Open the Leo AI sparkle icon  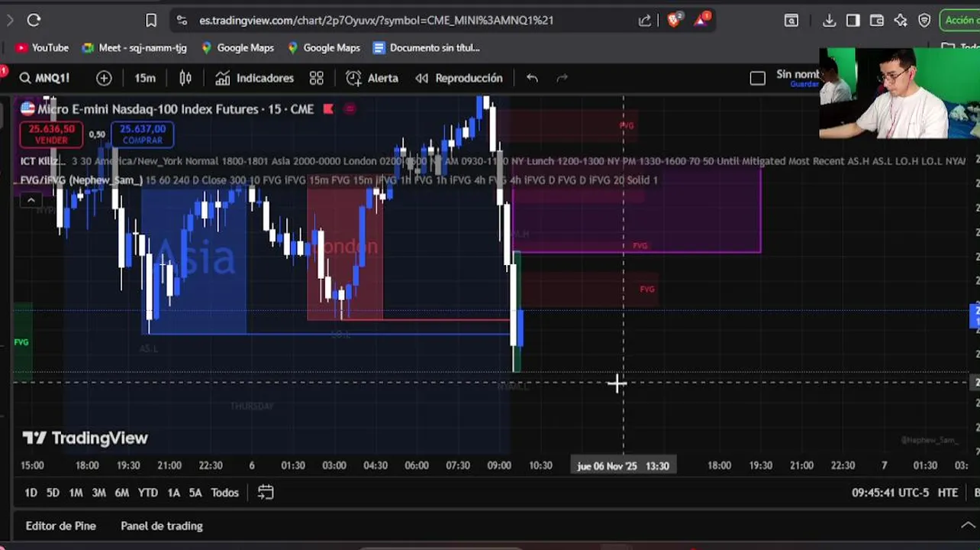click(901, 21)
